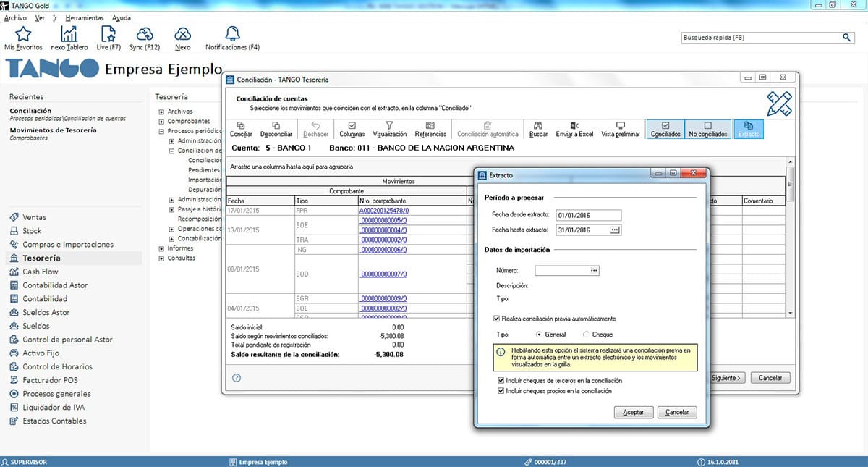
Task: Expand the Informes tree node
Action: click(162, 248)
